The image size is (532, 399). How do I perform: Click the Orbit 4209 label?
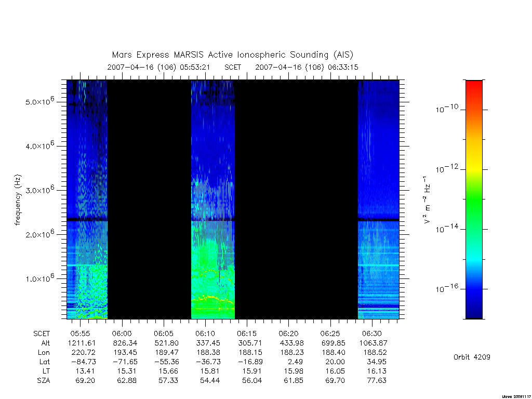click(x=472, y=357)
